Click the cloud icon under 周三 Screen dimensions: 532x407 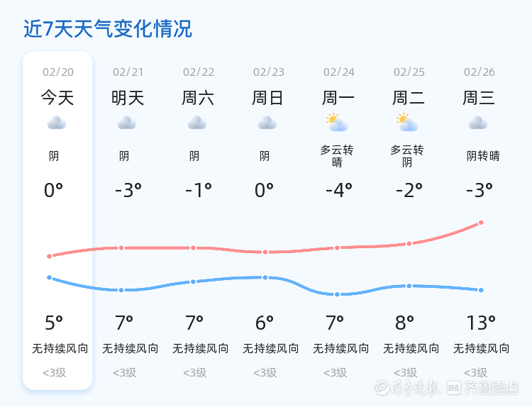pyautogui.click(x=478, y=123)
